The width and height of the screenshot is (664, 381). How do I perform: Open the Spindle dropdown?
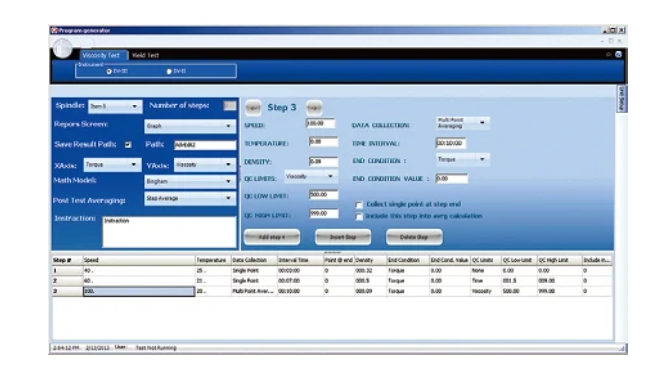[115, 106]
